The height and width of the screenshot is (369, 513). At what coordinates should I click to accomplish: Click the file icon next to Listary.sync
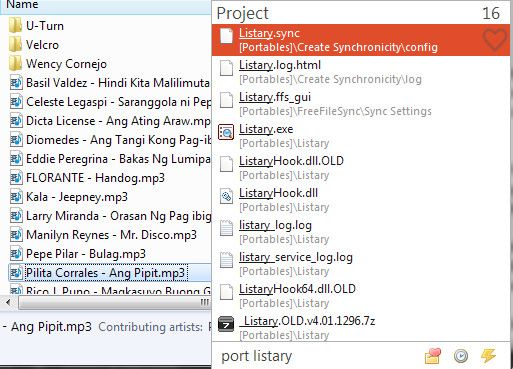pos(226,36)
